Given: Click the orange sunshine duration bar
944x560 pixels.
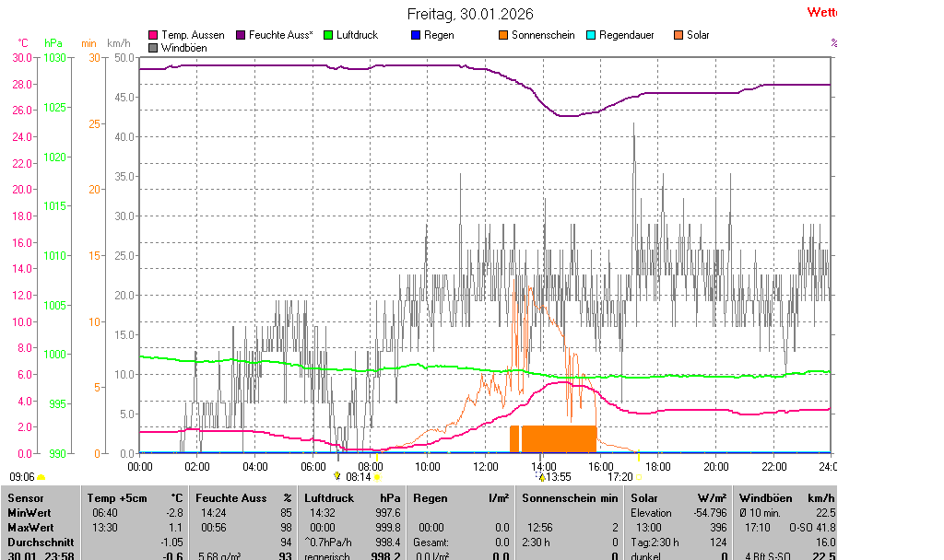Looking at the screenshot, I should 559,438.
